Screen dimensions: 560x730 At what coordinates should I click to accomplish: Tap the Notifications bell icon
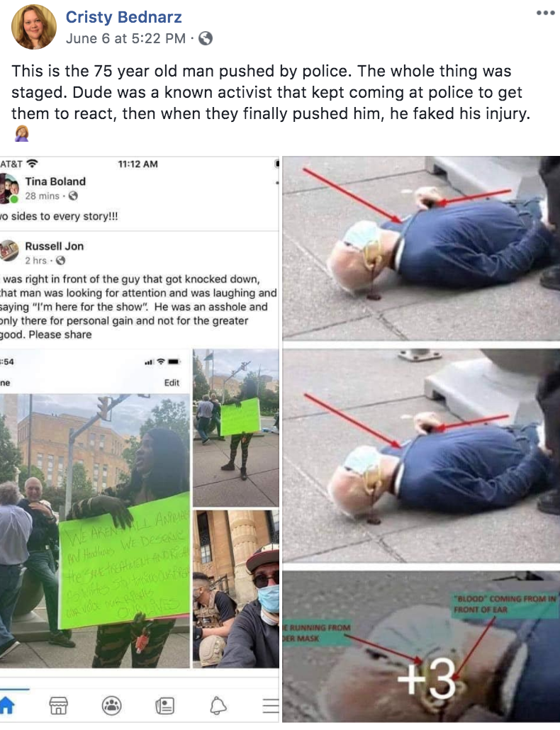click(218, 705)
